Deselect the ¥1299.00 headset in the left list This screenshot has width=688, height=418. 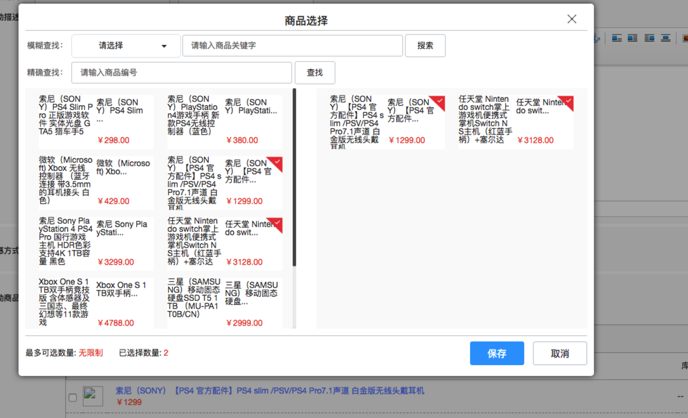click(x=225, y=182)
